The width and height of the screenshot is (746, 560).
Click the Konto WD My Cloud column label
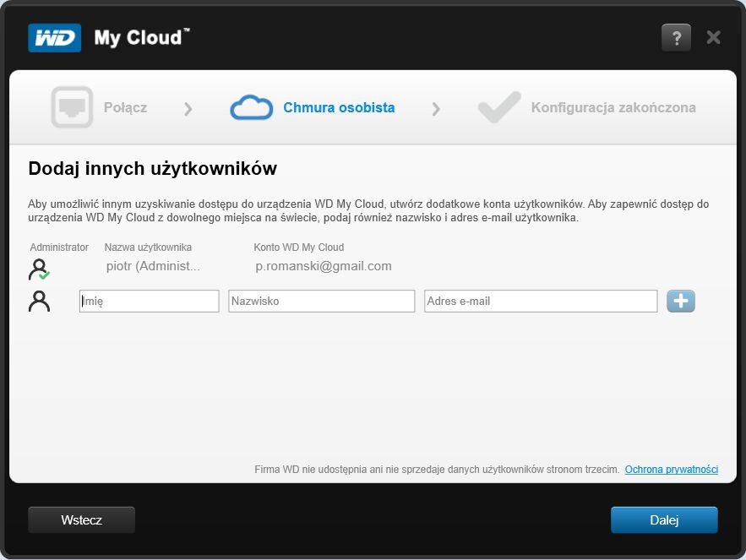[299, 247]
